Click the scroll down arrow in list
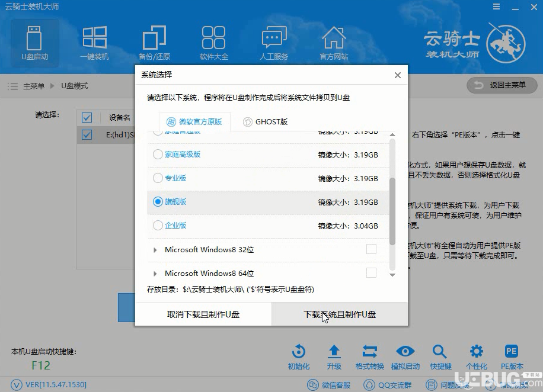 pos(392,275)
